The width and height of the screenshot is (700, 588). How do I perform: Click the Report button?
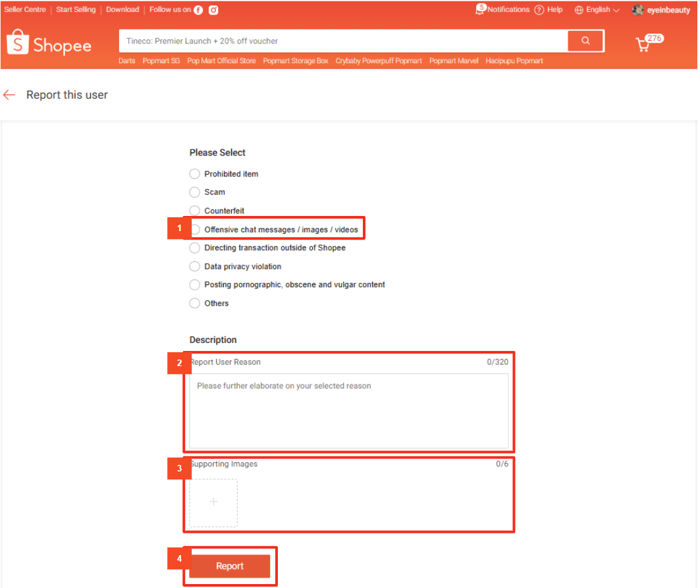tap(230, 566)
